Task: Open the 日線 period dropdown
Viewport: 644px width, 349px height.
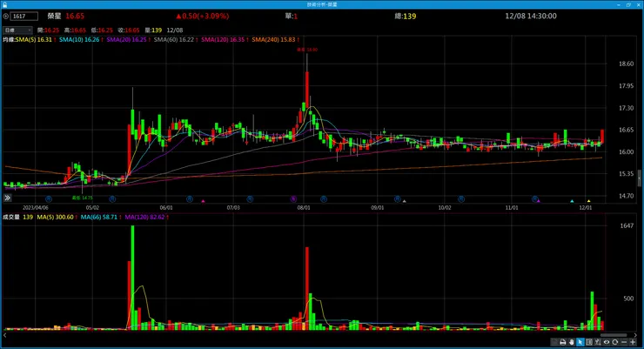Action: [x=17, y=30]
